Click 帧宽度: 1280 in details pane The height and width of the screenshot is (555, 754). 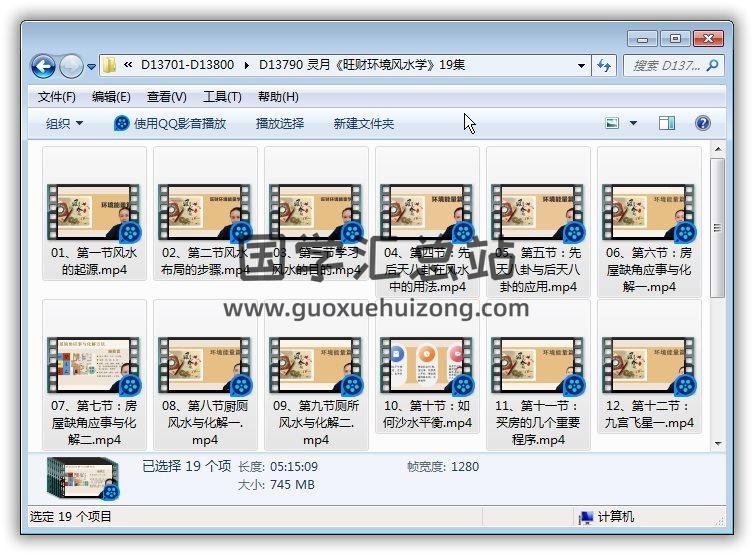coord(442,467)
